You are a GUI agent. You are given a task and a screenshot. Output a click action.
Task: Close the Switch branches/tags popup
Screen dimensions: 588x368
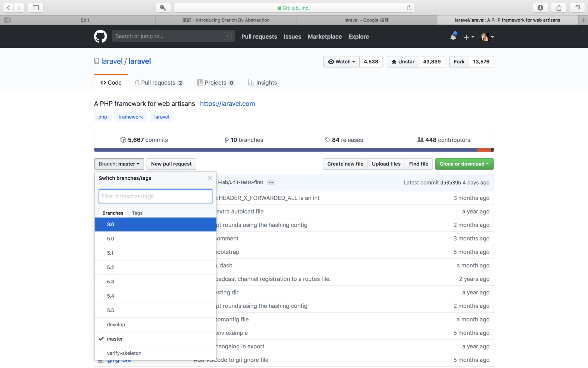[210, 178]
